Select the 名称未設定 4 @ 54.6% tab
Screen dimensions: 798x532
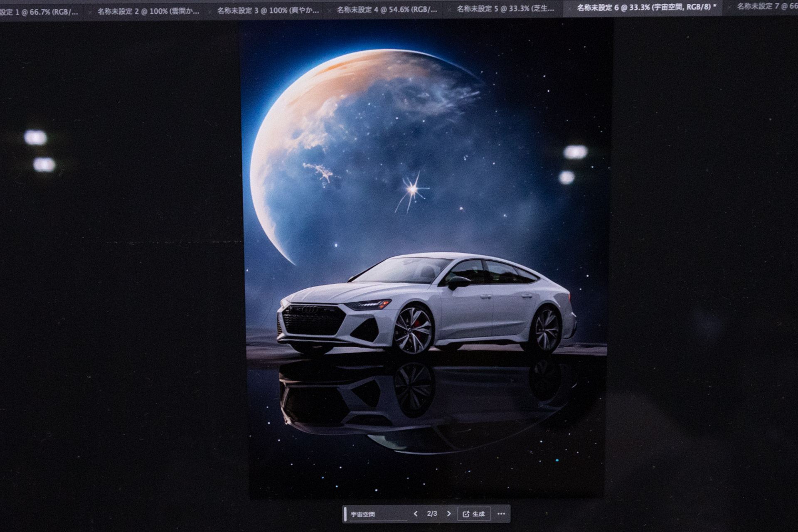click(387, 10)
